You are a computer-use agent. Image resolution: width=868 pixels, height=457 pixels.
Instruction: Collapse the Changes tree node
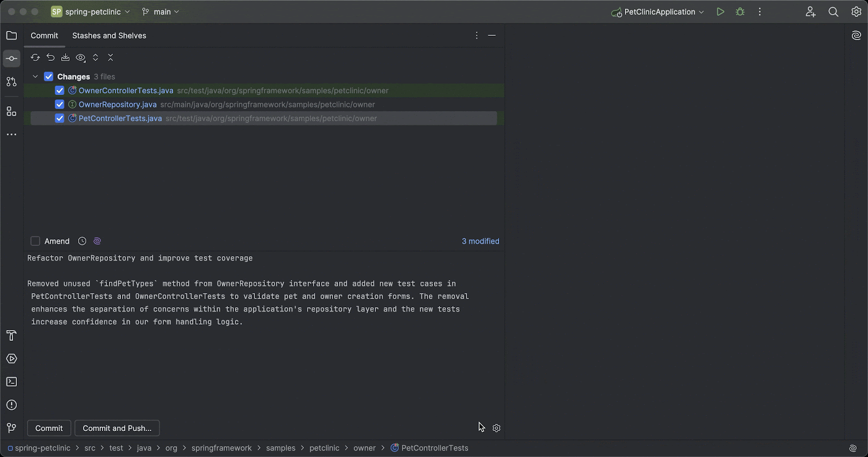pyautogui.click(x=35, y=77)
